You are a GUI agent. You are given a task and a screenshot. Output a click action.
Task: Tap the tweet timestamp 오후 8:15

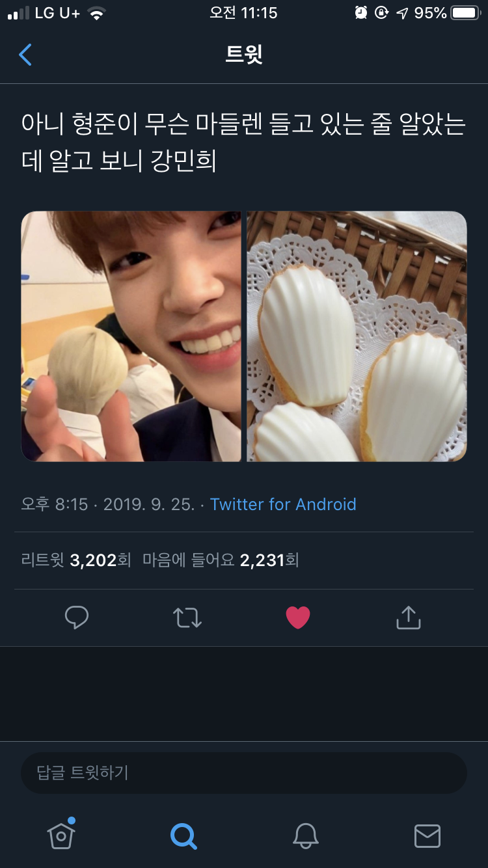click(55, 504)
